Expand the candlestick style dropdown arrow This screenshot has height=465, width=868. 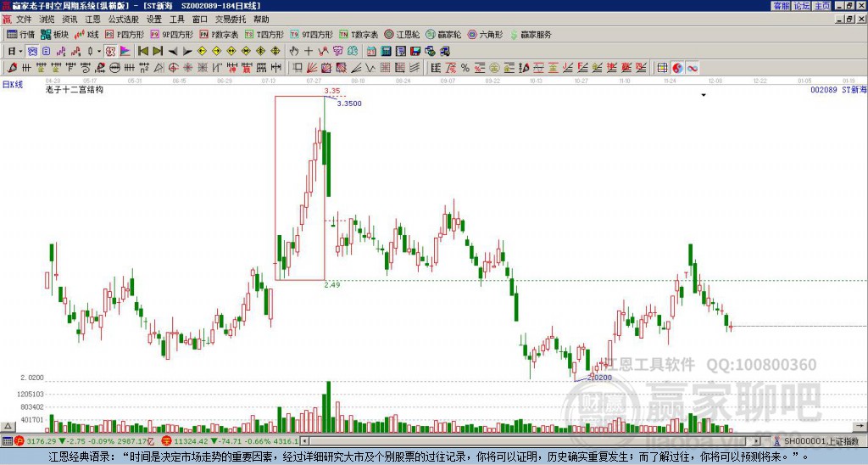100,52
